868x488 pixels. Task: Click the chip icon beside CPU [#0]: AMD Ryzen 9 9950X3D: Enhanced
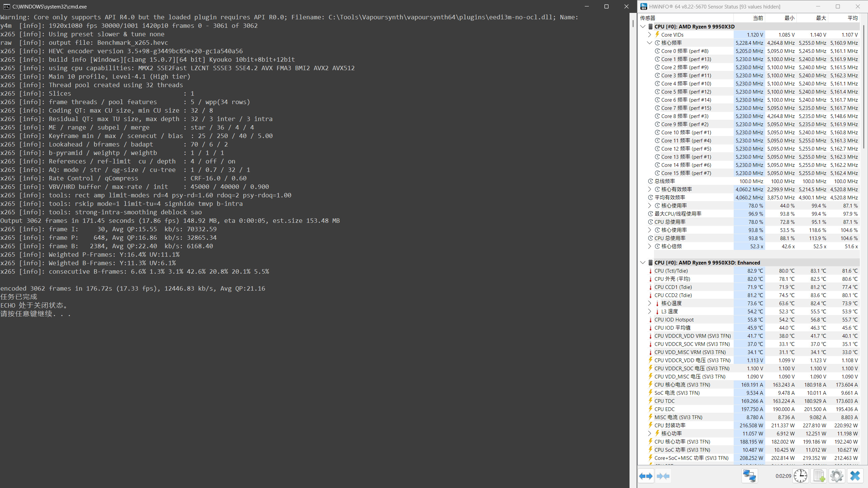pyautogui.click(x=650, y=262)
